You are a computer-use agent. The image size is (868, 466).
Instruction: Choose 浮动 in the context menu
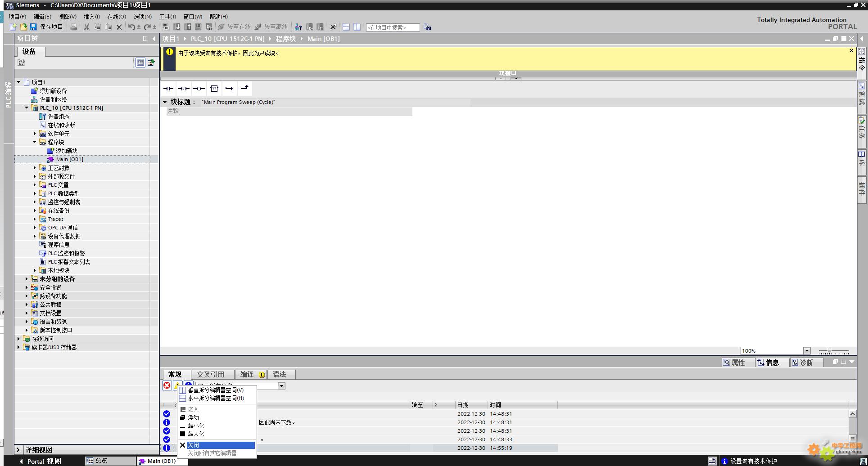[217, 417]
